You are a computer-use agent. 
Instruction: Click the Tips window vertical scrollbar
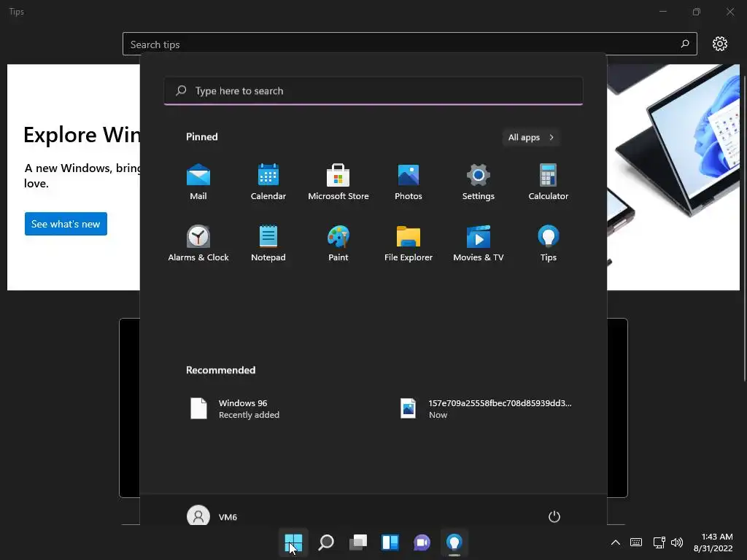pos(745,227)
